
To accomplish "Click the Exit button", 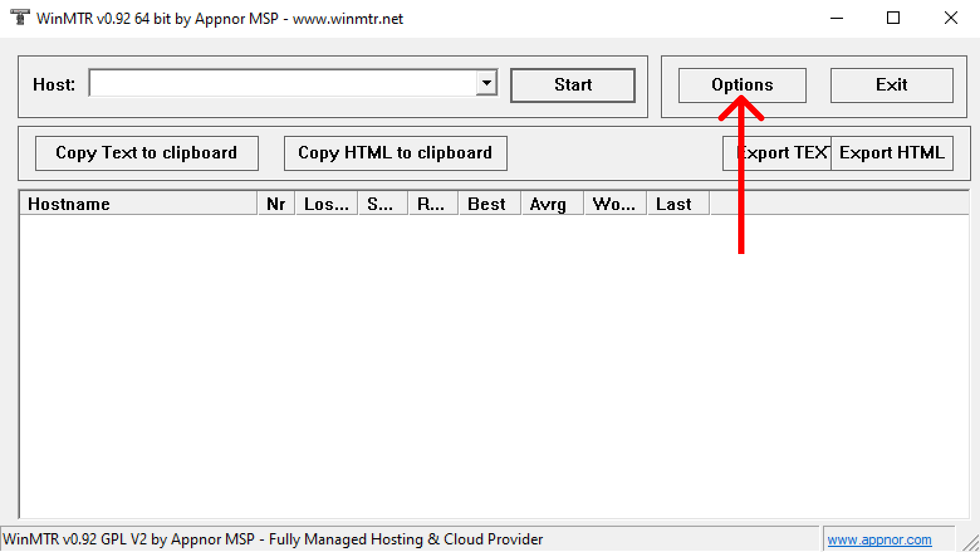I will [x=891, y=85].
